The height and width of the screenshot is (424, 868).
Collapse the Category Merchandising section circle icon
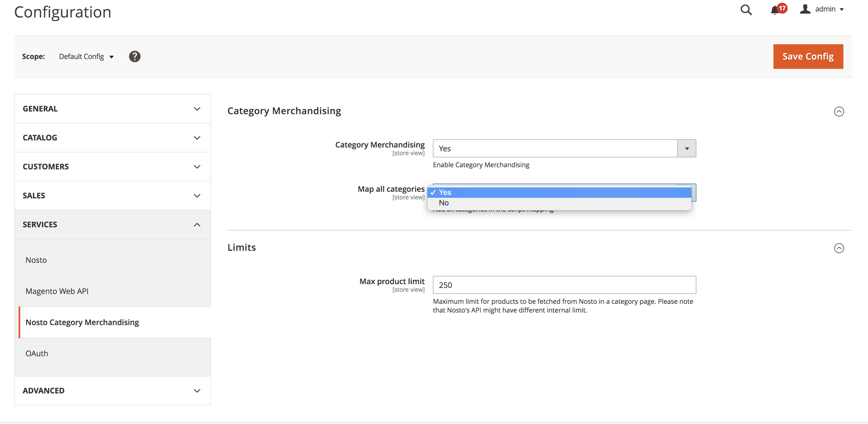pyautogui.click(x=839, y=112)
